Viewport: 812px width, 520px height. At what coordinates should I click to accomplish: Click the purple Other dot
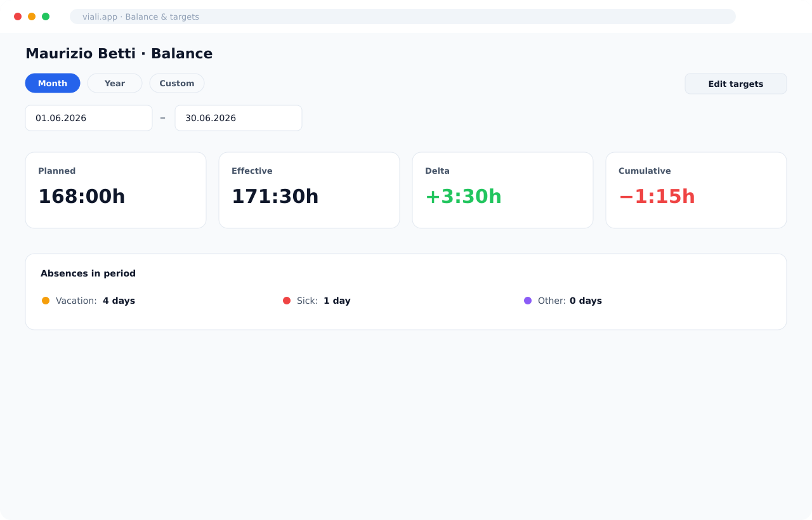pyautogui.click(x=528, y=301)
